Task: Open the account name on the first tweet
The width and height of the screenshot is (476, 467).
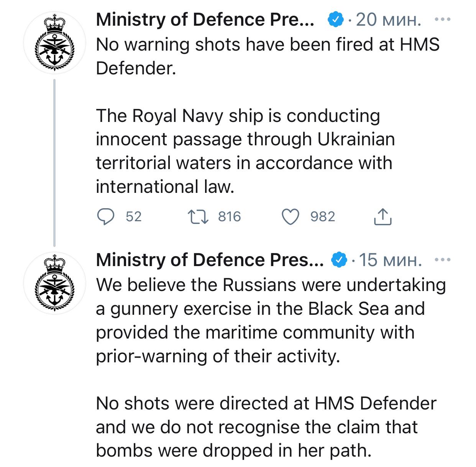Action: click(205, 20)
